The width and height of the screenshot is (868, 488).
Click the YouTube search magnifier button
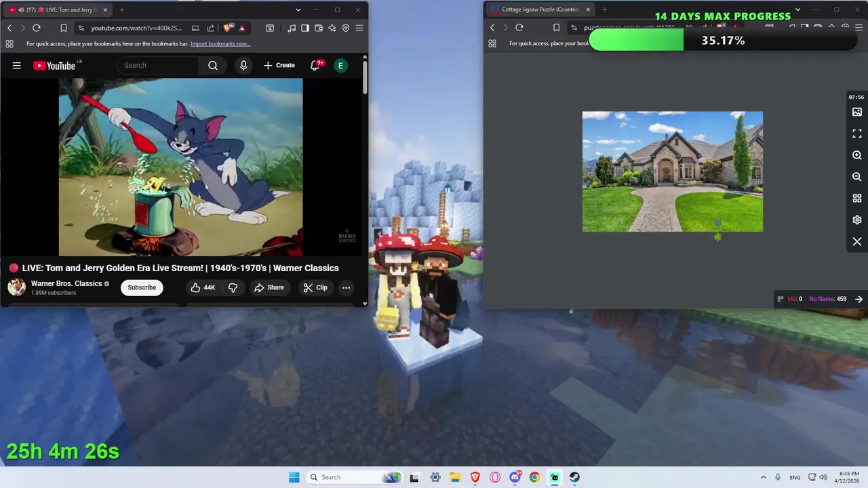(x=213, y=65)
